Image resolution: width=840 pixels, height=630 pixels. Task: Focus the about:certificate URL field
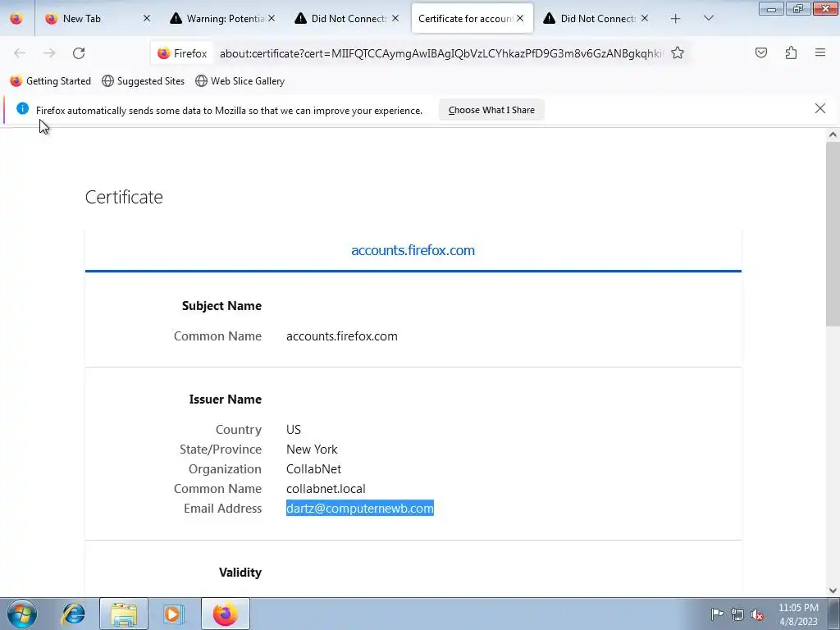(441, 53)
